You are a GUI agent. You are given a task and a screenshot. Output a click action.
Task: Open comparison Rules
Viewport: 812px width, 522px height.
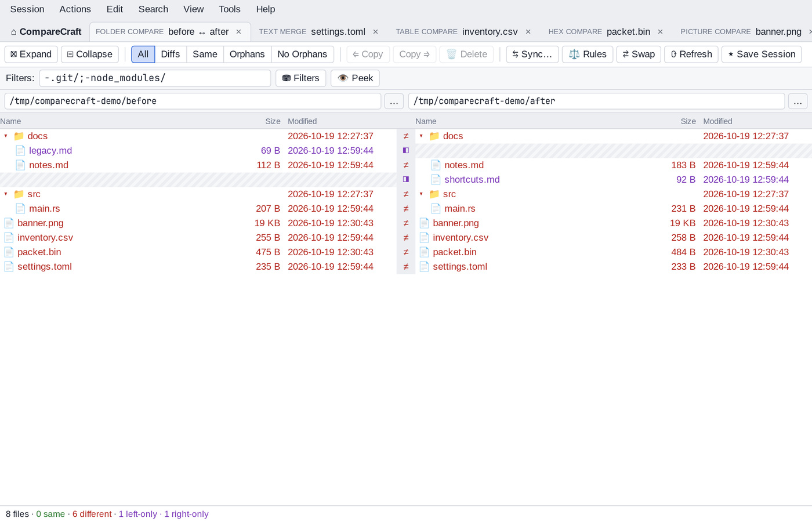click(x=588, y=54)
